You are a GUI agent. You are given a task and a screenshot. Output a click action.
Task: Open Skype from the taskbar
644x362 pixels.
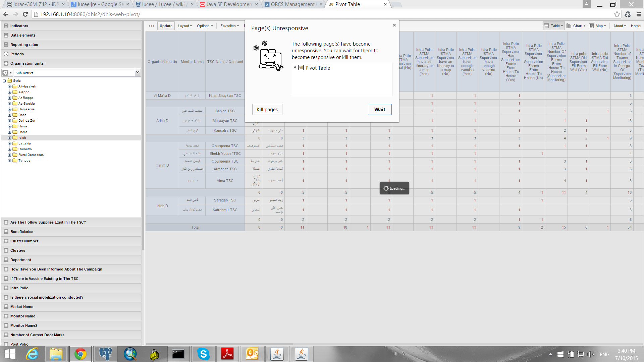(203, 354)
